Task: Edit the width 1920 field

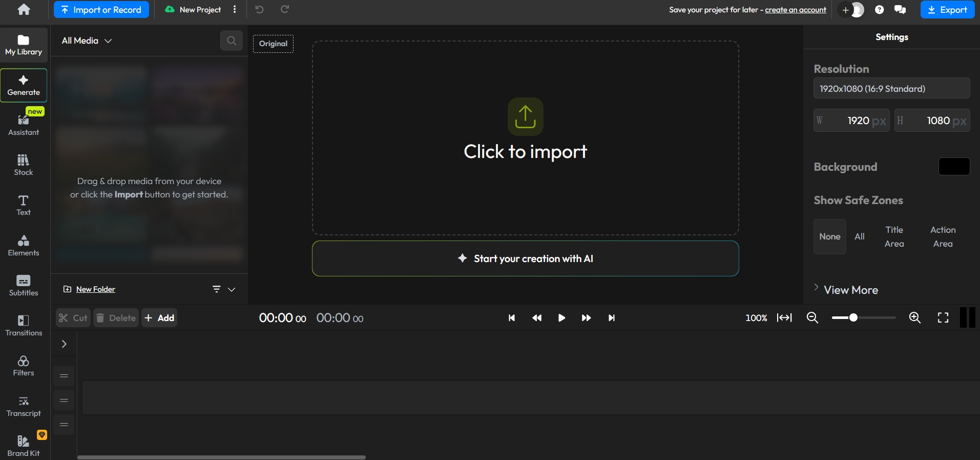Action: (x=851, y=121)
